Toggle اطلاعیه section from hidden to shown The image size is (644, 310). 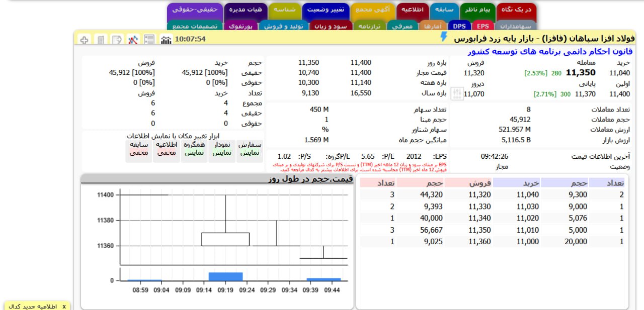point(167,149)
